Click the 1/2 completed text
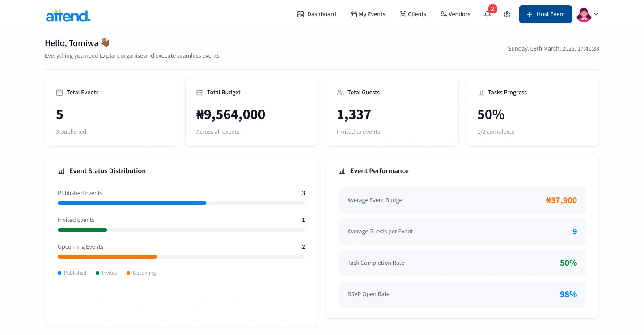The height and width of the screenshot is (335, 644). (496, 132)
